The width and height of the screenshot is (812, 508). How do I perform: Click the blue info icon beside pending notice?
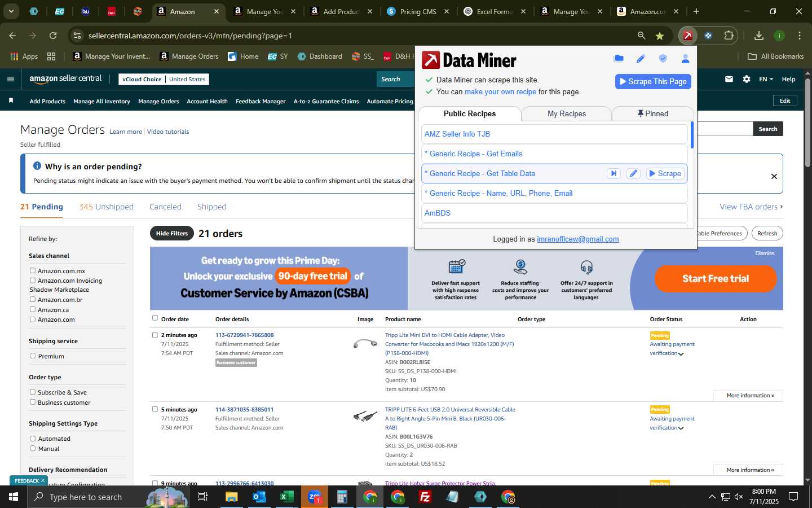point(37,166)
